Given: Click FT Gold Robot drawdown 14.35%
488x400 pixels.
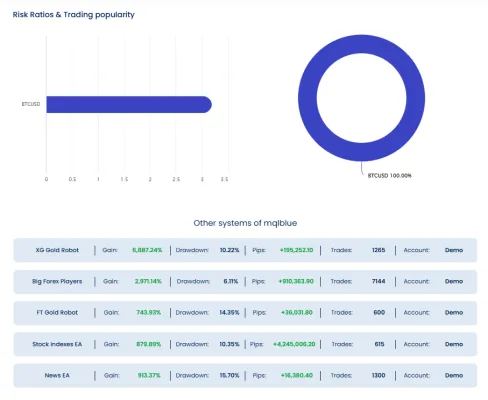Looking at the screenshot, I should click(x=229, y=313).
